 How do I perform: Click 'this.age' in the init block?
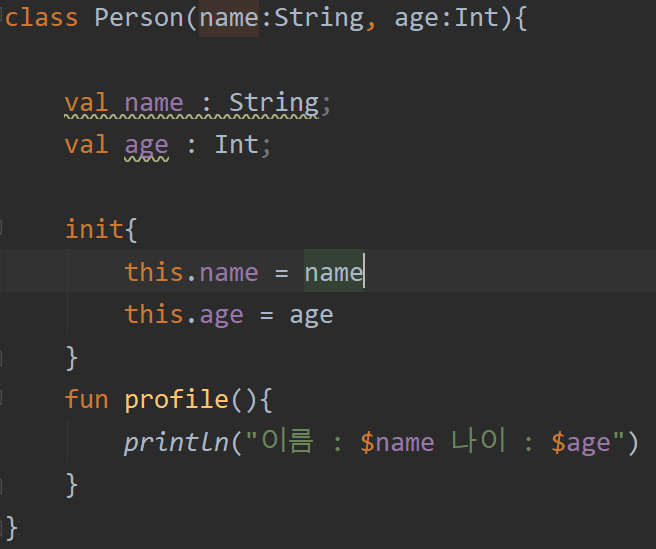coord(184,315)
